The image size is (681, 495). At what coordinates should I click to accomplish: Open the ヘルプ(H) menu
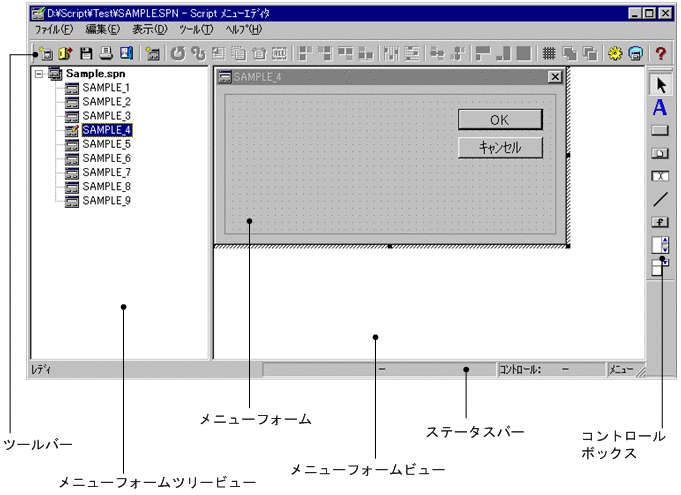244,30
